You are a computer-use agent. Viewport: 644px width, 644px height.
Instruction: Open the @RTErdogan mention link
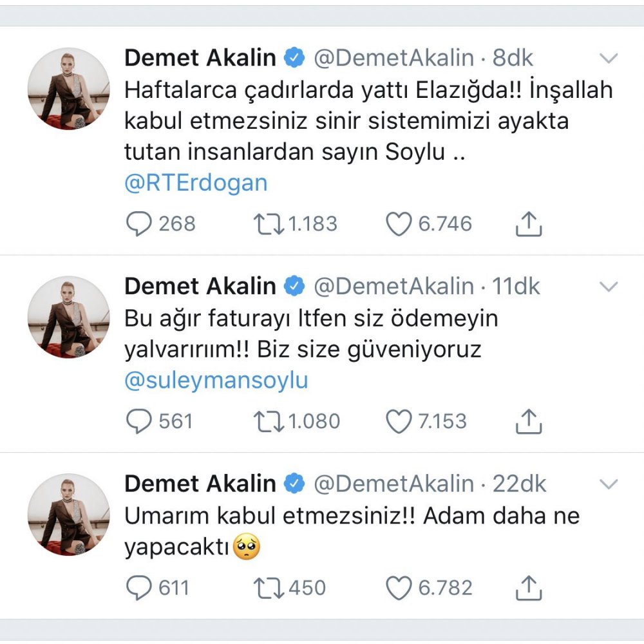(195, 184)
